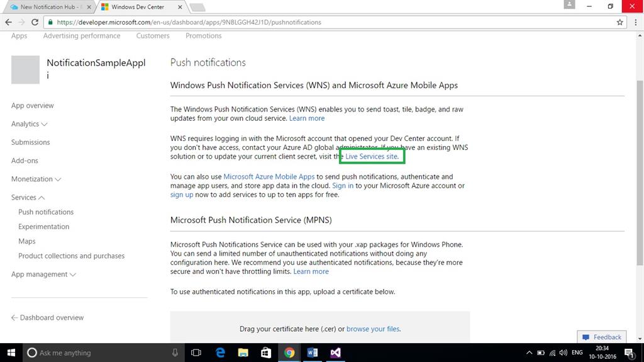The height and width of the screenshot is (362, 644).
Task: Bookmark this page with the star icon
Action: click(619, 22)
